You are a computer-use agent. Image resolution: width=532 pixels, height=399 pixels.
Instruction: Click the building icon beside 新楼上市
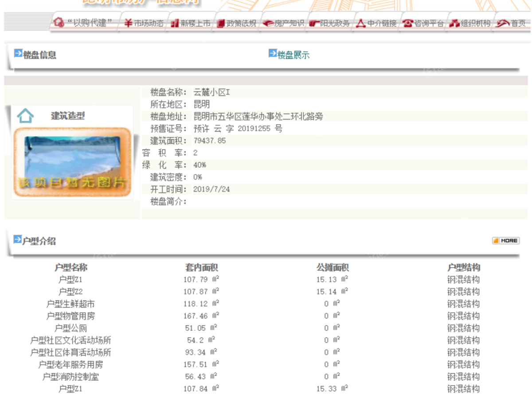coord(175,23)
